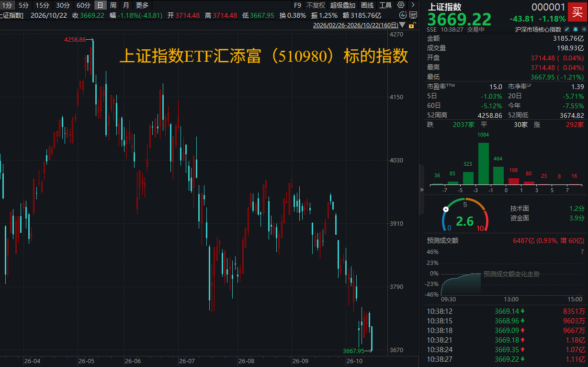This screenshot has width=588, height=367.
Task: Switch to the 60分 period tab
Action: click(83, 5)
